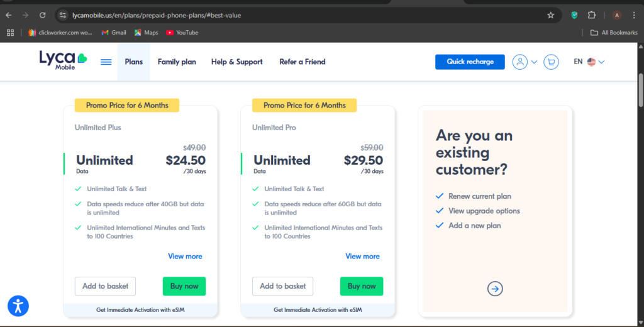Click the browser address bar URL
This screenshot has width=644, height=327.
tap(157, 15)
